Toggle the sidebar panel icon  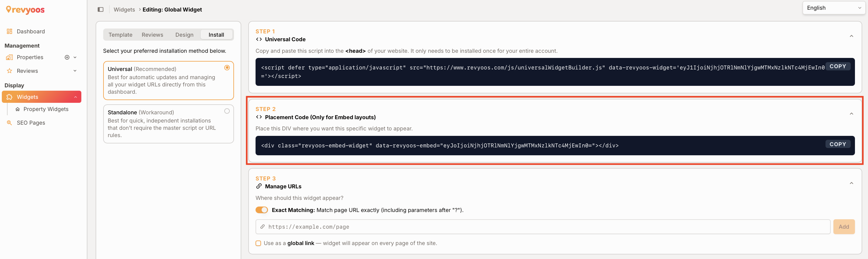click(100, 9)
